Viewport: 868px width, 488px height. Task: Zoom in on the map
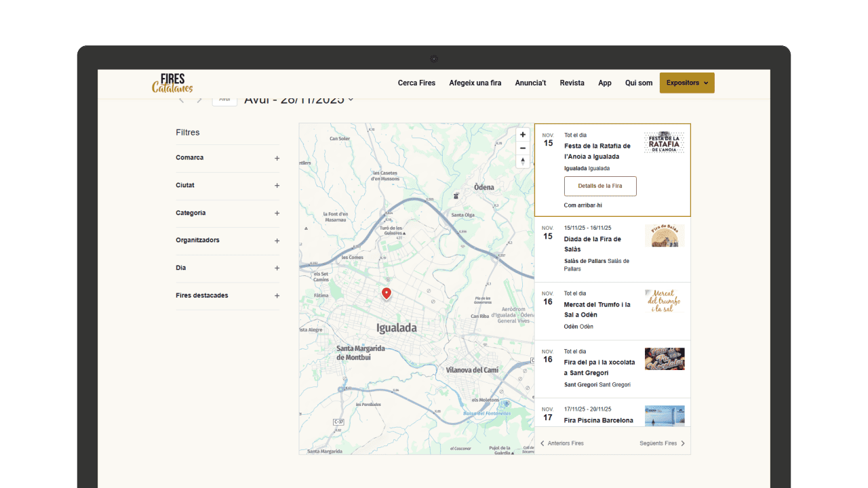pyautogui.click(x=523, y=135)
